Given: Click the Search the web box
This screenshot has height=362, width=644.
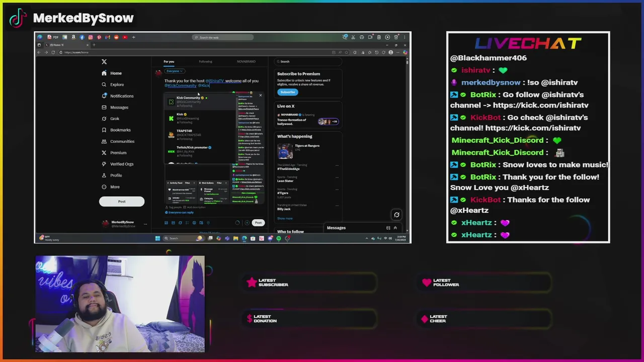Looking at the screenshot, I should [223, 37].
